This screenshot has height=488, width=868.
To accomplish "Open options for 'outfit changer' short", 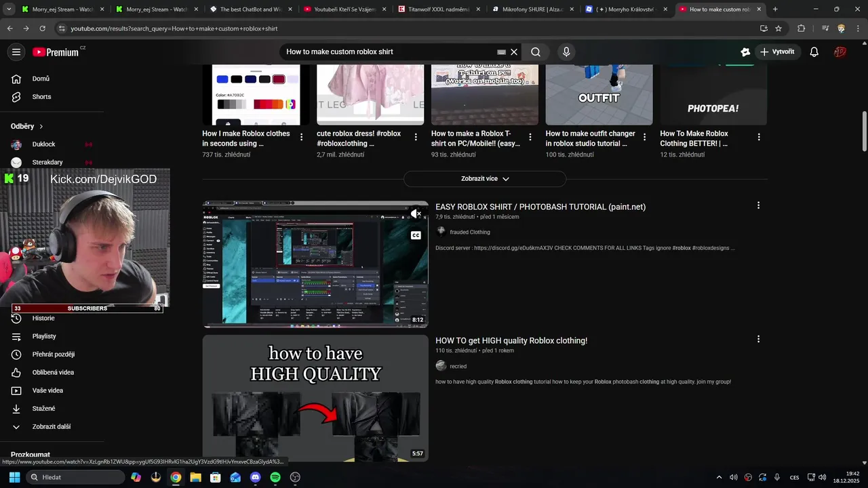I will tap(644, 137).
